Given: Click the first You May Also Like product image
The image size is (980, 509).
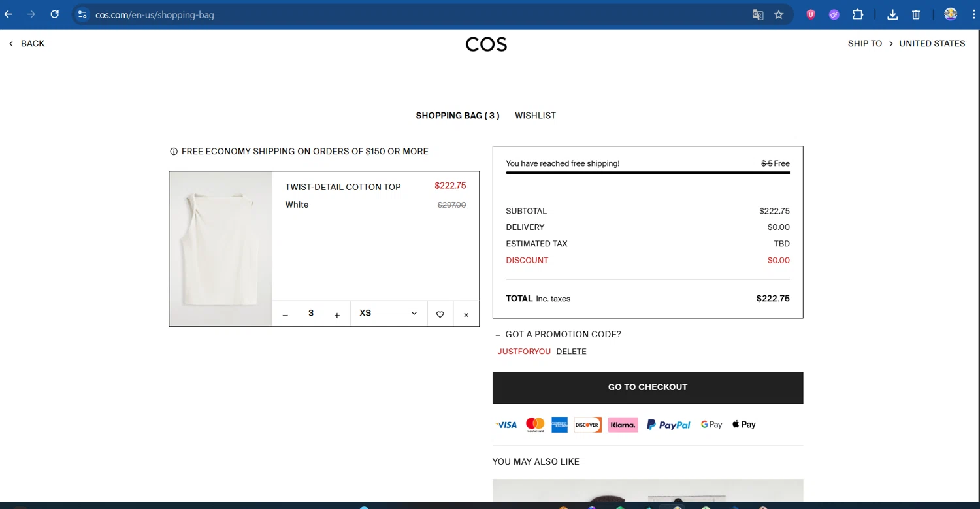Looking at the screenshot, I should pos(647,491).
